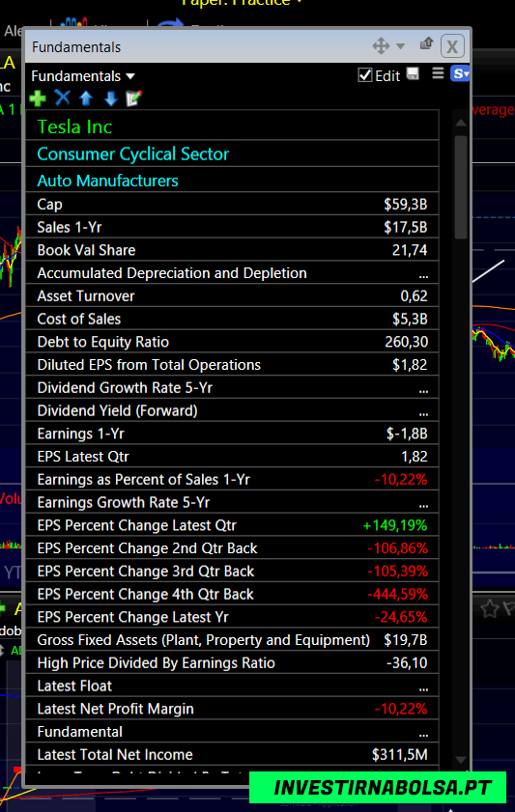This screenshot has height=812, width=515.
Task: Select EPS Percent Change Latest Yr row
Action: coord(232,617)
